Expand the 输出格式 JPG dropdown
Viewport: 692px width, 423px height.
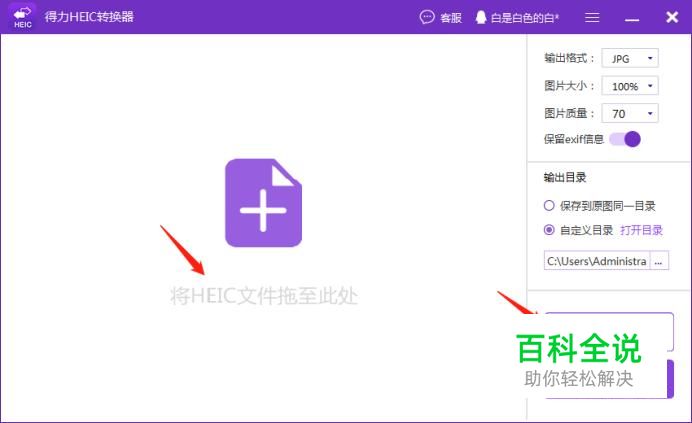tap(630, 58)
